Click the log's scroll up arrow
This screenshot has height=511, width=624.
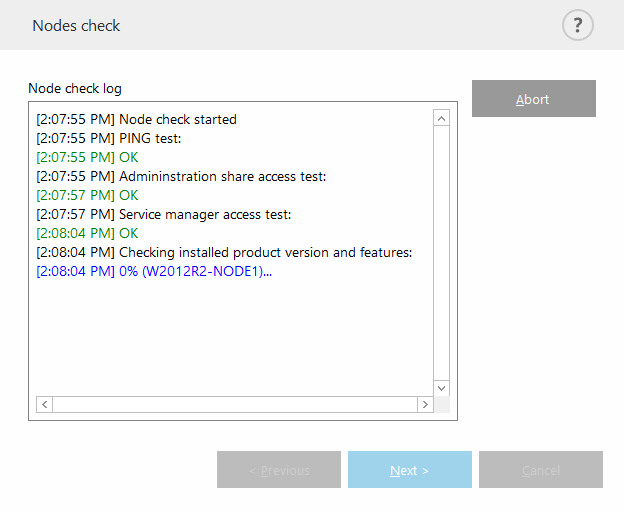pos(441,118)
